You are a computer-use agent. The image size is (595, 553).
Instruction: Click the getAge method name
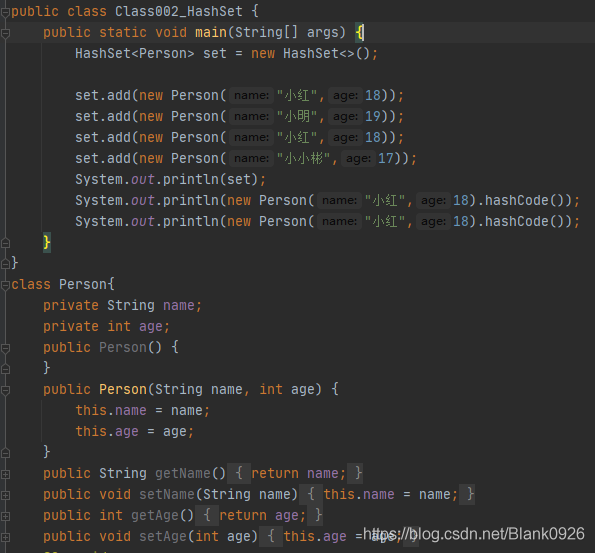(154, 515)
